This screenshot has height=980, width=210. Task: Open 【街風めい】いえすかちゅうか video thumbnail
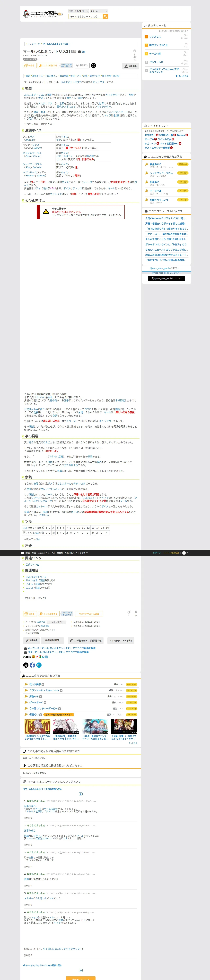pos(37,727)
